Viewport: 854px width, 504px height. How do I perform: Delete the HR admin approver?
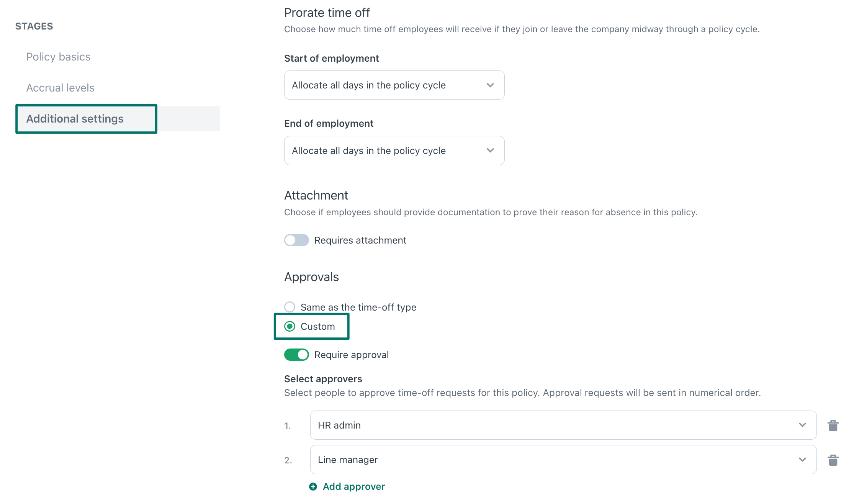tap(833, 425)
